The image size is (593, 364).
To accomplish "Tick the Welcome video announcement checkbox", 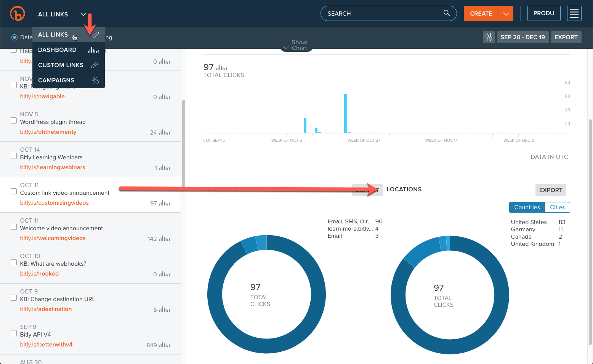I will point(14,227).
